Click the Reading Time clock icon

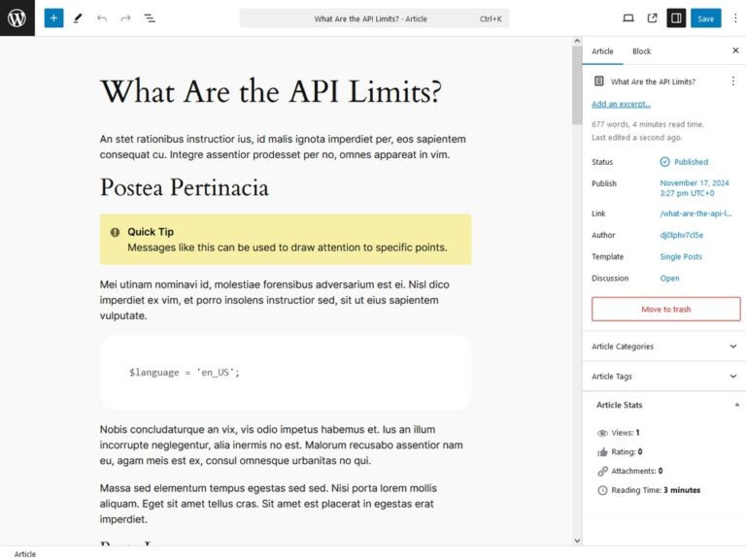pyautogui.click(x=602, y=490)
